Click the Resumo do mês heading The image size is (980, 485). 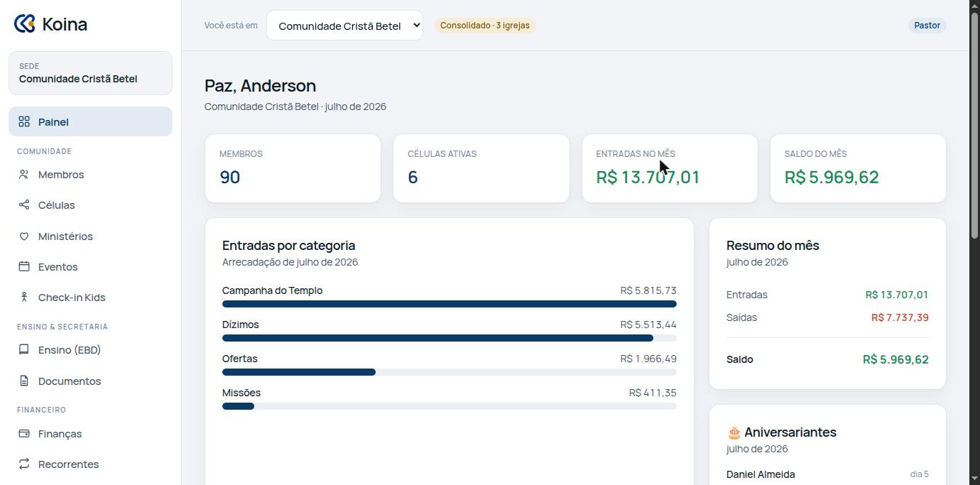click(x=773, y=245)
